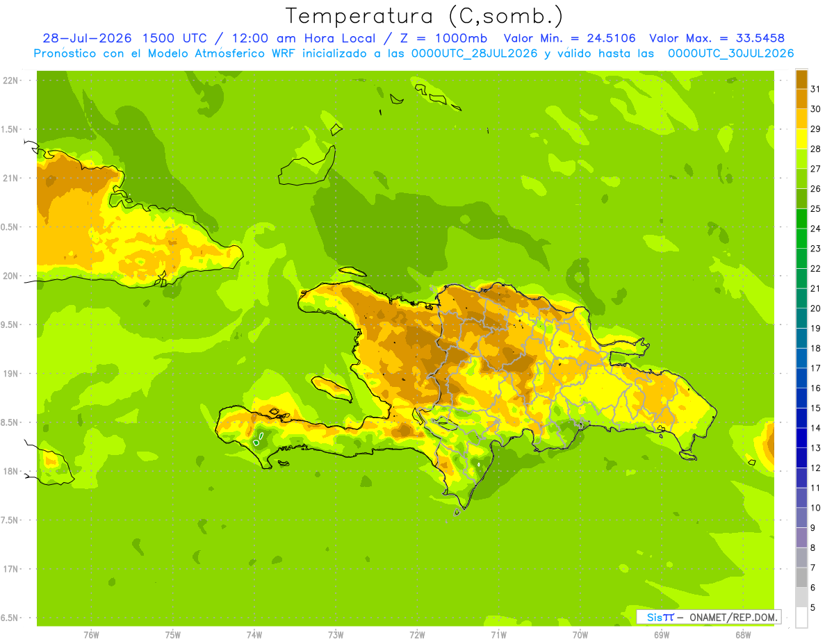Image resolution: width=834 pixels, height=644 pixels.
Task: Click the purple swatch between 8 and 9
Action: pos(801,538)
